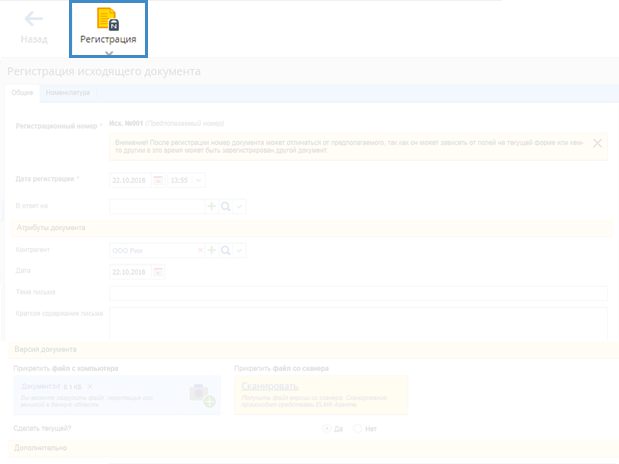
Task: Click plus icon next to Контрагент
Action: [x=211, y=250]
